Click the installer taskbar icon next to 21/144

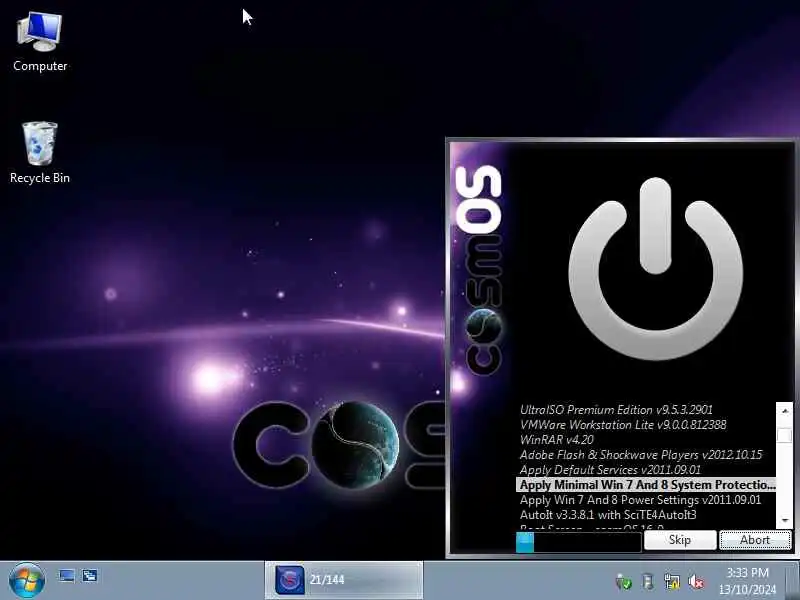pyautogui.click(x=289, y=580)
